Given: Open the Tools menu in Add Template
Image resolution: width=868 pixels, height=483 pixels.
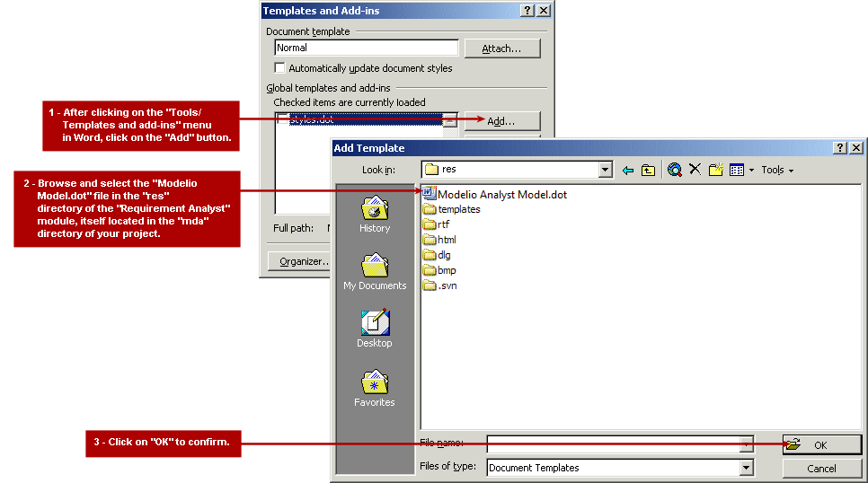Looking at the screenshot, I should point(777,170).
